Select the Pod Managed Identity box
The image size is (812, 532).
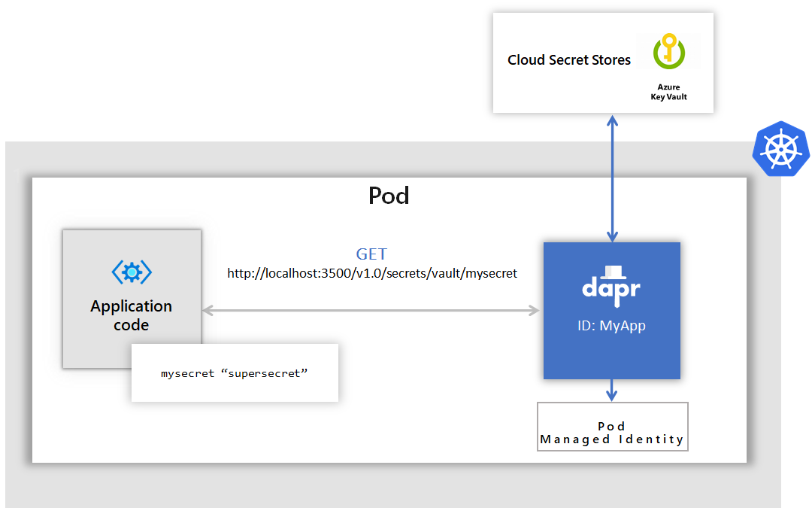point(612,427)
